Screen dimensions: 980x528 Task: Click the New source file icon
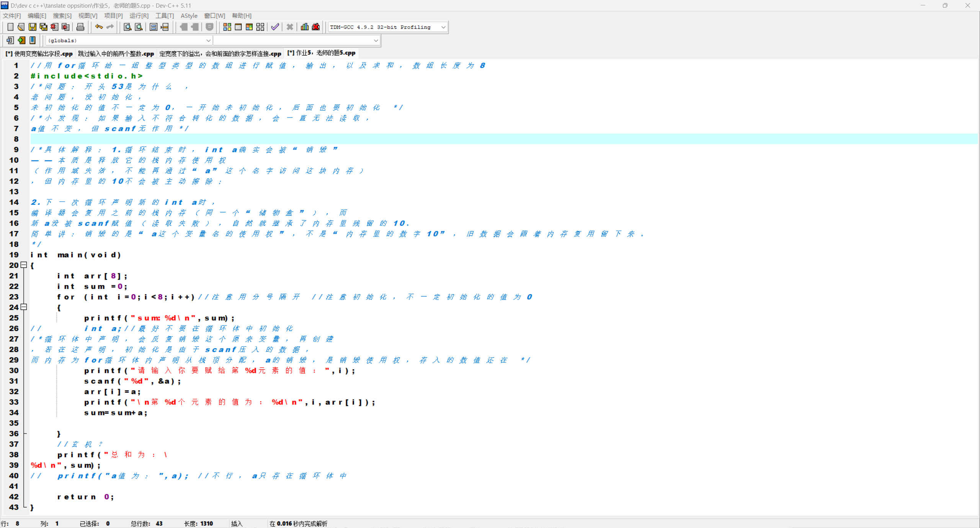click(10, 27)
